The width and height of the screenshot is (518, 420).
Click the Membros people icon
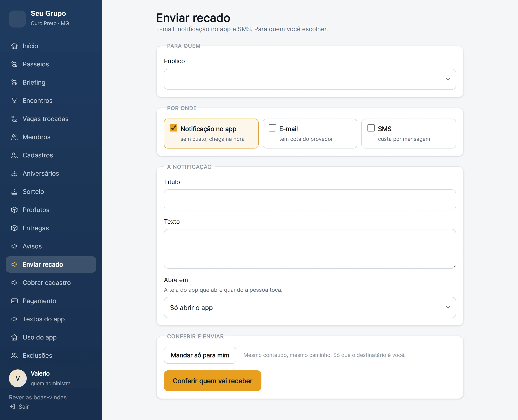pos(14,137)
